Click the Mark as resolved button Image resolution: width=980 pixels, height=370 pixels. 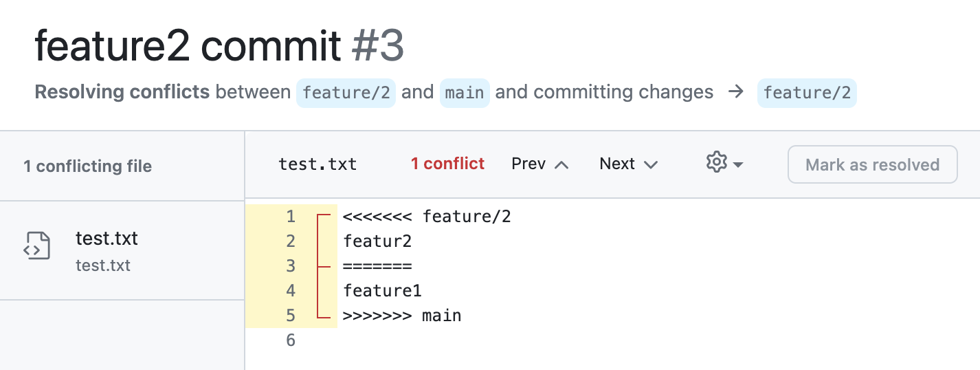point(872,164)
